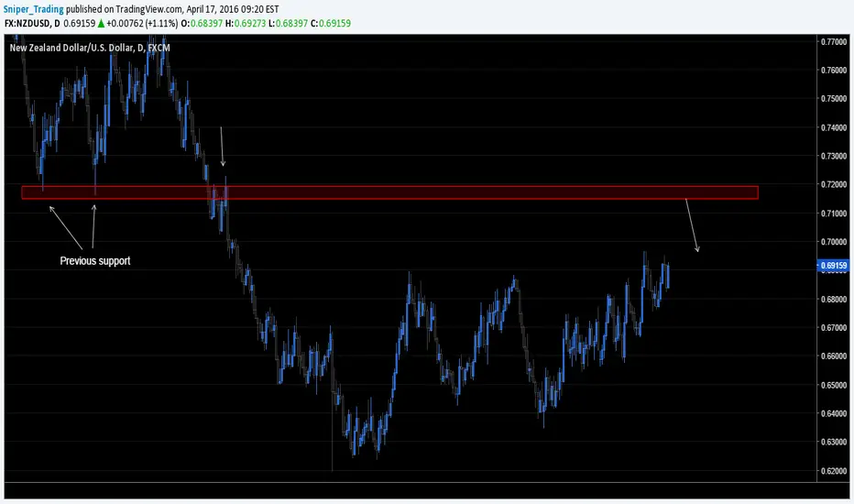Image resolution: width=854 pixels, height=504 pixels.
Task: Click the low value L:0.68397
Action: pyautogui.click(x=288, y=24)
